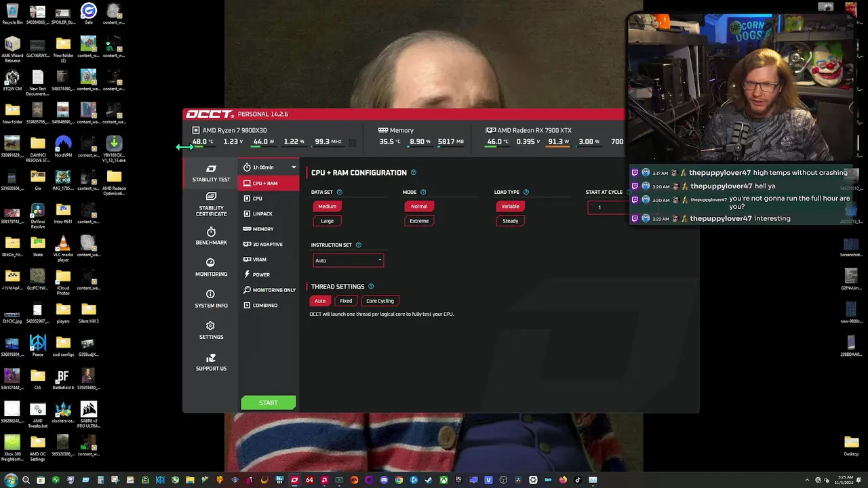Click the Start at Cycle input field
Screen dimensions: 868x488
(x=608, y=207)
